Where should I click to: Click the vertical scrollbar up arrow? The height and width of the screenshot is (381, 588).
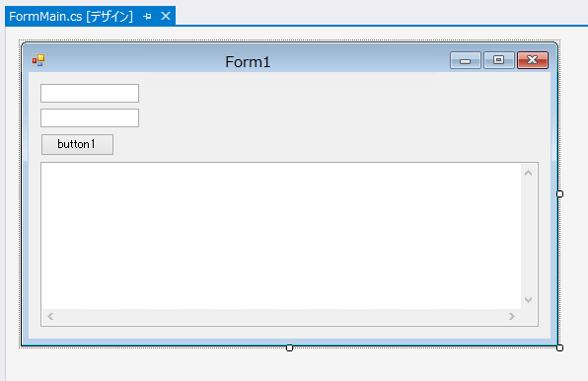[529, 173]
